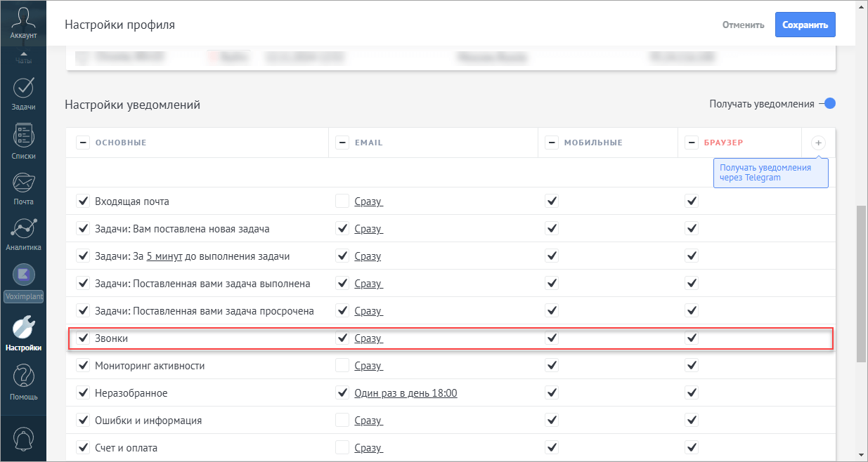Toggle the Получать уведомления switch
This screenshot has width=868, height=462.
coord(827,104)
